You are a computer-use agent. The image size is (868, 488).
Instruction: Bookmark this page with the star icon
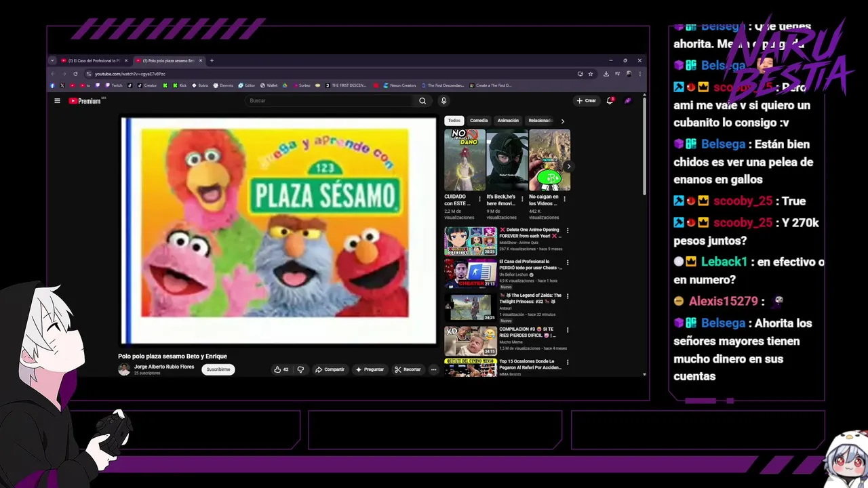click(x=590, y=74)
